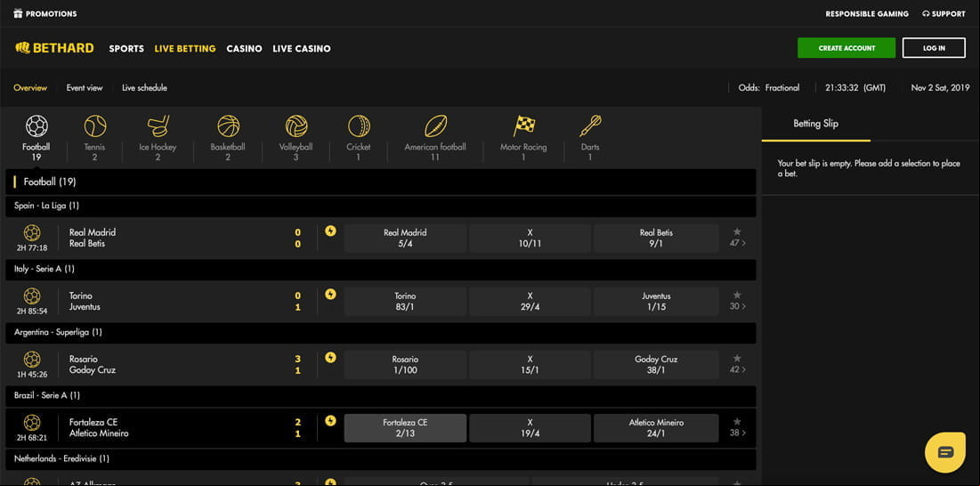Favorite the Torino vs Juventus match
Image resolution: width=980 pixels, height=486 pixels.
tap(737, 295)
